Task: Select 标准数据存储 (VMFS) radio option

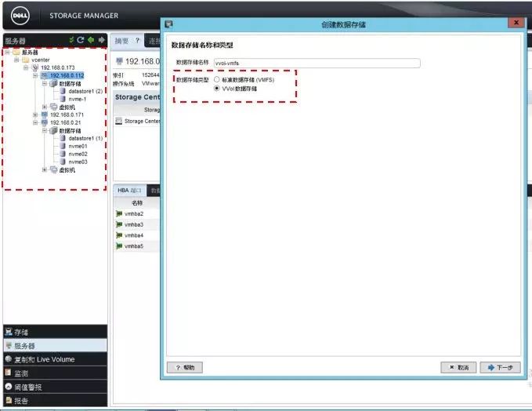Action: pos(217,79)
